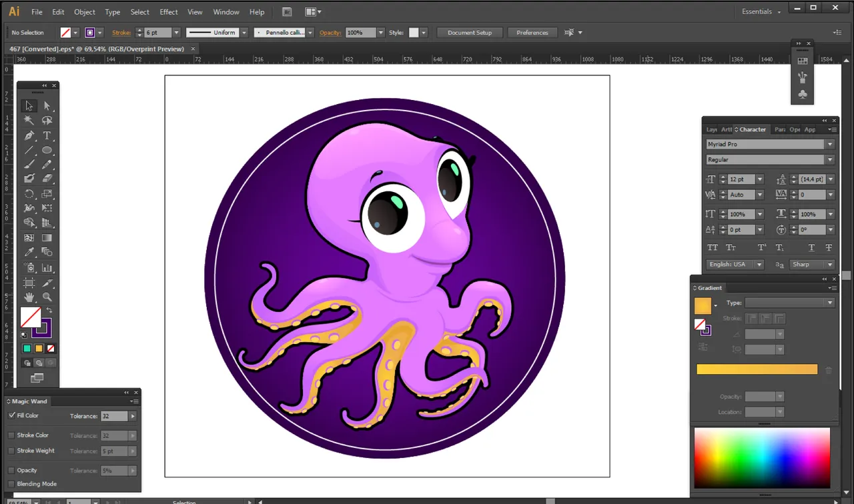Activate the Column Graph tool

pos(47,267)
